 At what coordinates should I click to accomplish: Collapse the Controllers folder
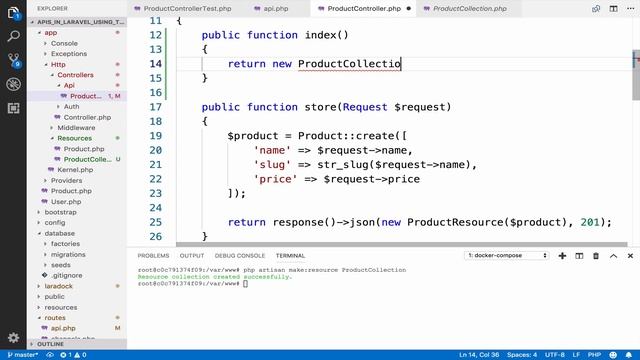pos(75,75)
